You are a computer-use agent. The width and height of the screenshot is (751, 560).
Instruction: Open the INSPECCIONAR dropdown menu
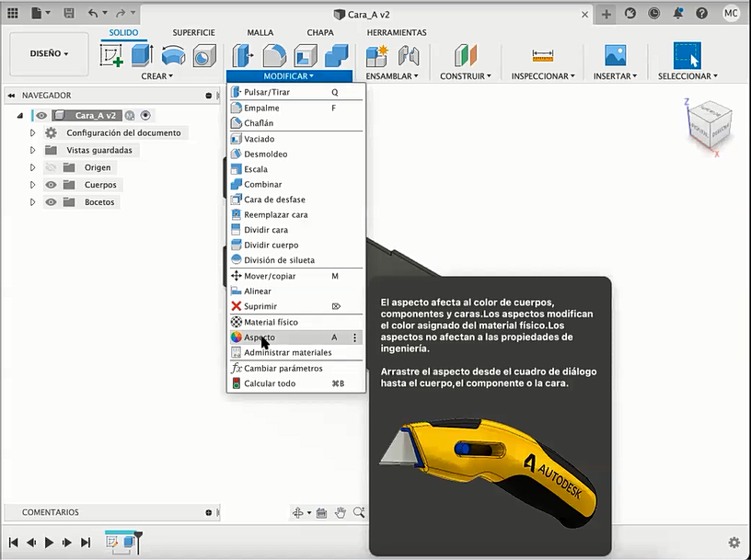point(543,76)
